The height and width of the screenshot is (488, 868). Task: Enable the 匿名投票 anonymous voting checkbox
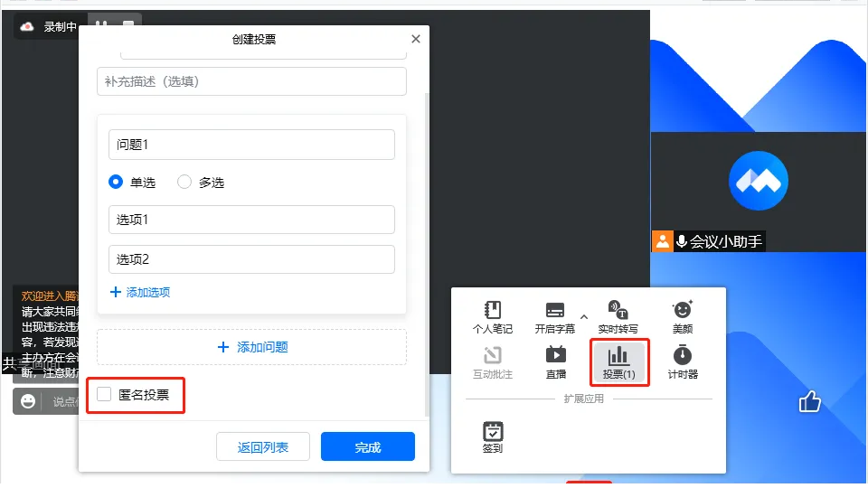click(x=105, y=394)
